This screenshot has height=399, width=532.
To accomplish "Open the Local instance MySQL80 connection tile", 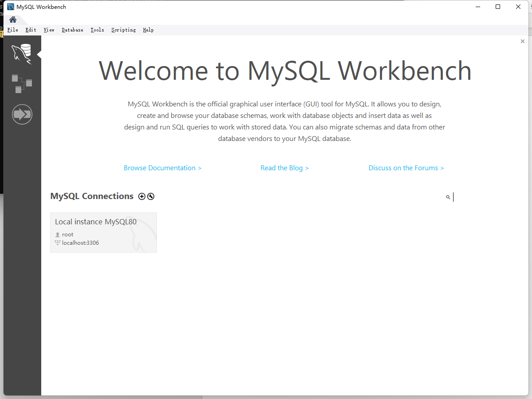I will point(103,232).
